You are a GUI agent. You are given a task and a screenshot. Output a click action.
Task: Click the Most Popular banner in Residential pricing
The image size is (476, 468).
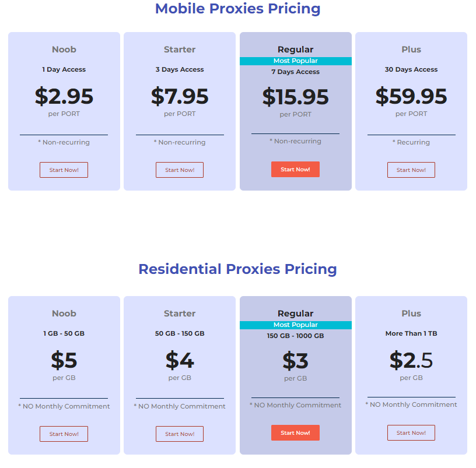(x=296, y=325)
